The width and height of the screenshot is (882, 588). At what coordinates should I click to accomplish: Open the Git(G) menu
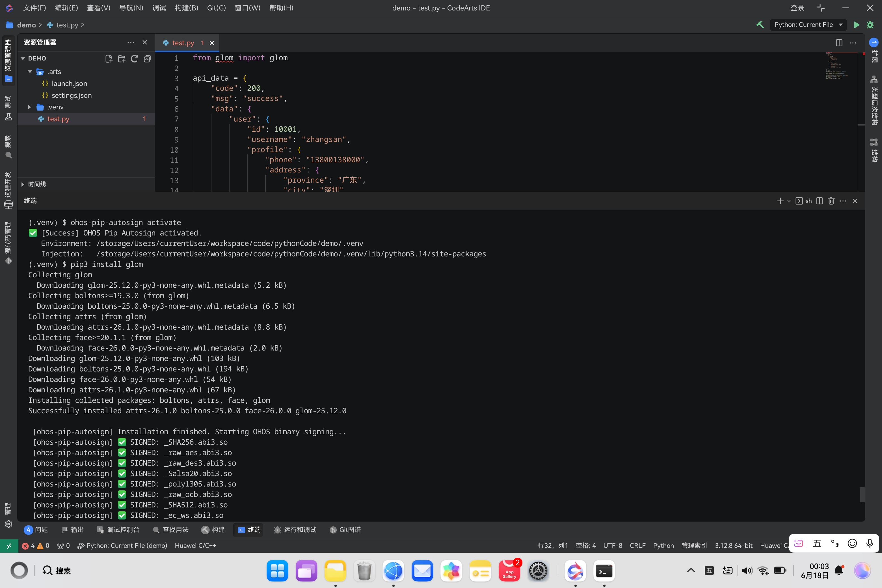click(216, 8)
